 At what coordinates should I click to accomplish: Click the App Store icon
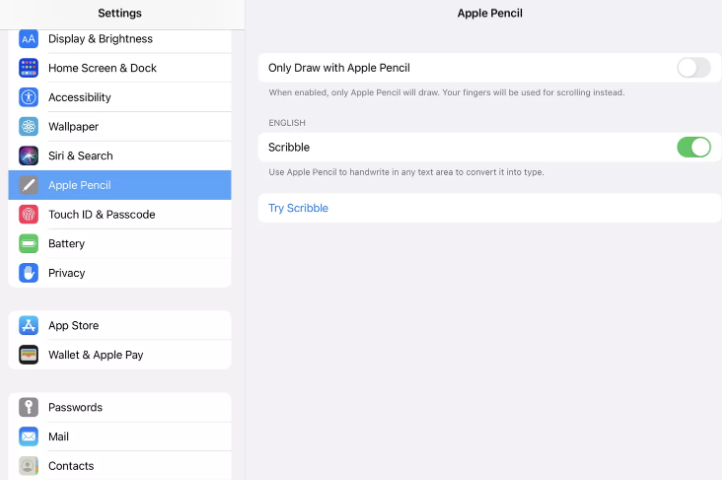point(29,325)
